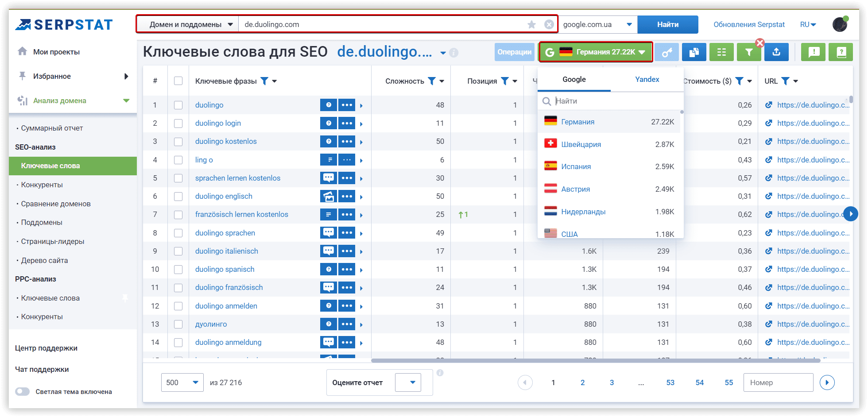
Task: Click the Избранное pin icon
Action: (x=22, y=76)
